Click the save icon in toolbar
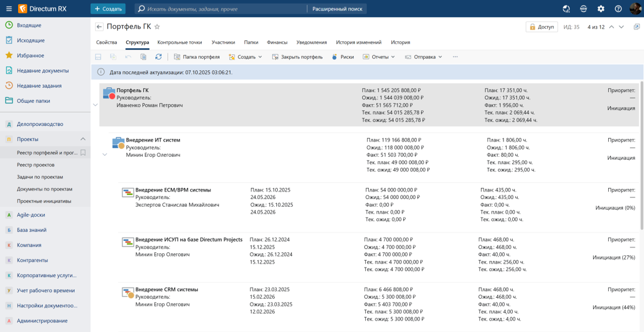This screenshot has height=332, width=644. [x=98, y=57]
